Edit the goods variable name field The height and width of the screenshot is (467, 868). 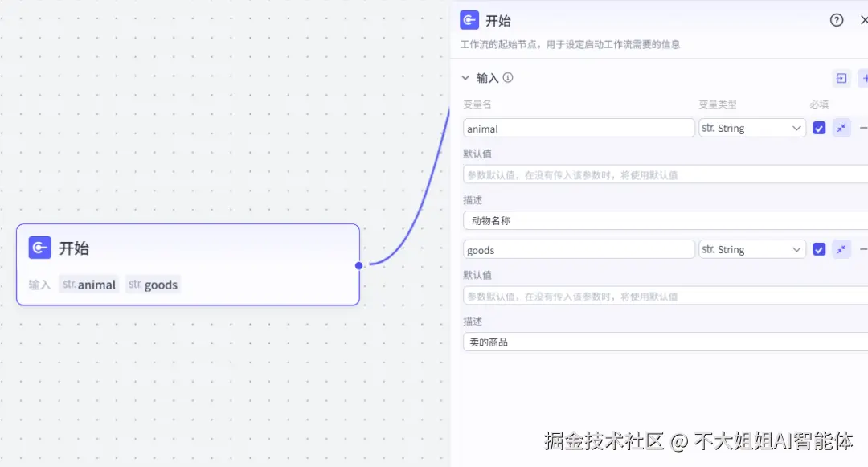click(579, 249)
